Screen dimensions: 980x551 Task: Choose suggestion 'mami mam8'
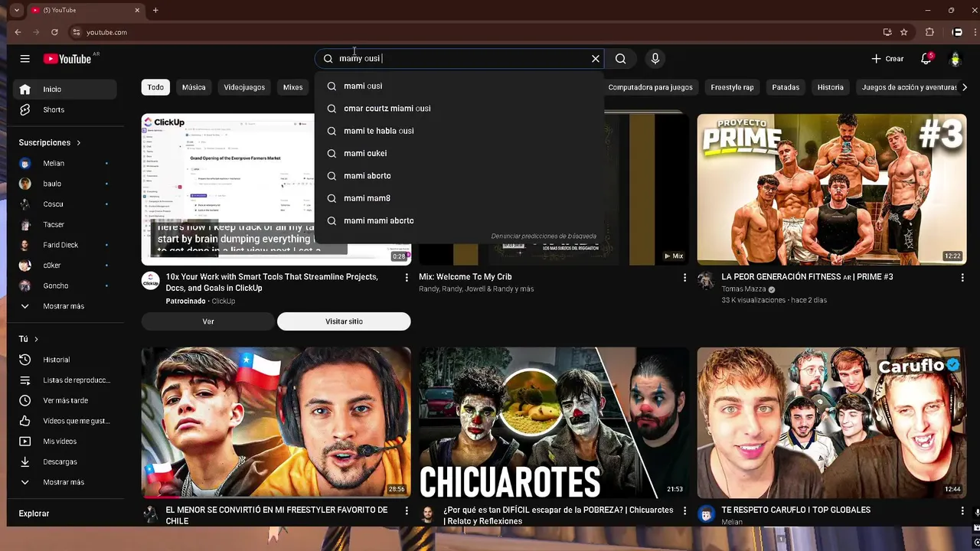click(459, 198)
